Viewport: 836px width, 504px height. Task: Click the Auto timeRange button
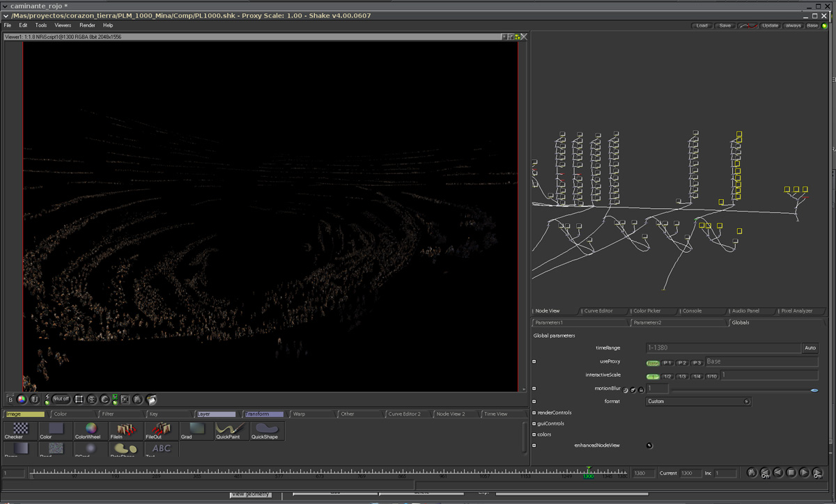point(810,348)
